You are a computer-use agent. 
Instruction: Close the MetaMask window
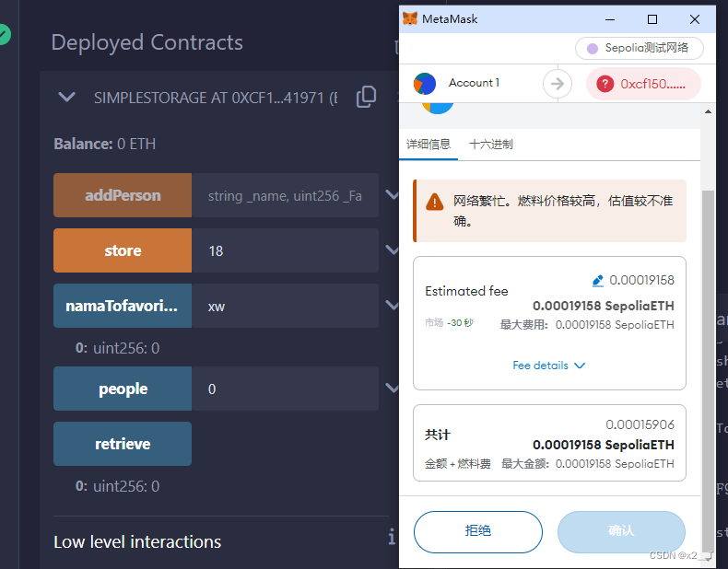pyautogui.click(x=695, y=19)
